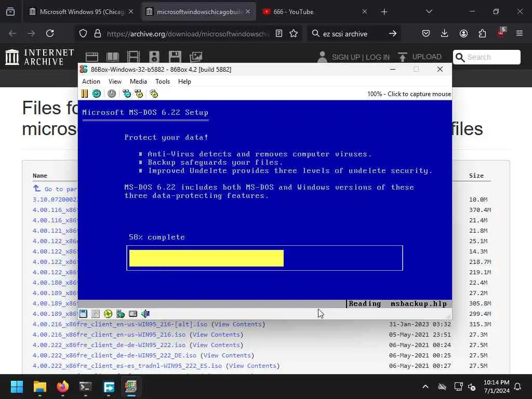532x399 pixels.
Task: Click the Internet Archive search field
Action: pyautogui.click(x=486, y=57)
